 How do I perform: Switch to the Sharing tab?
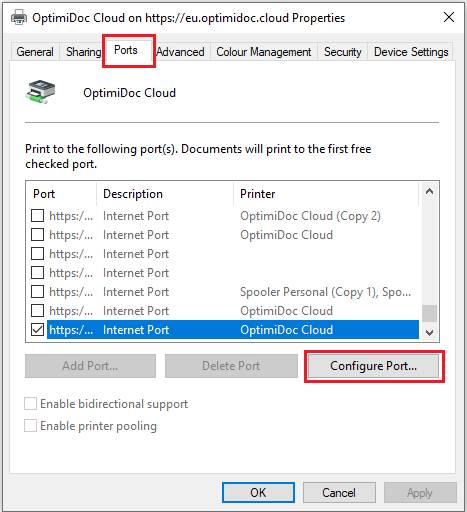[83, 52]
